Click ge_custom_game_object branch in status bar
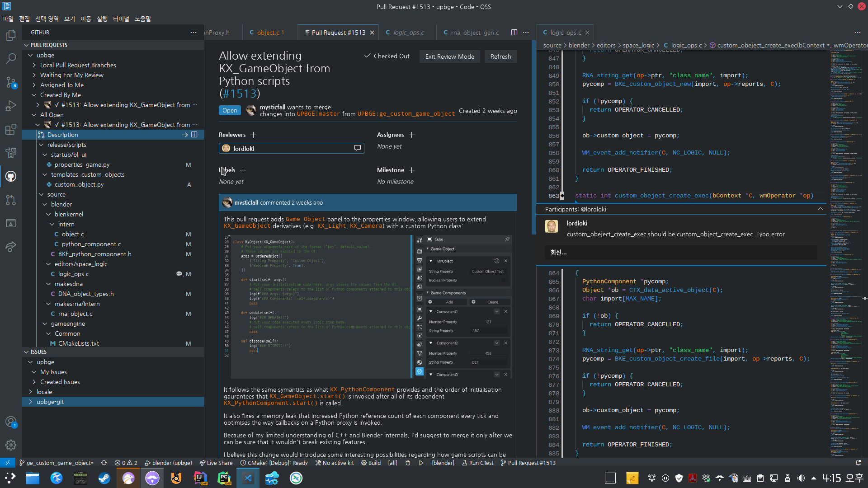The image size is (868, 488). pos(57,463)
